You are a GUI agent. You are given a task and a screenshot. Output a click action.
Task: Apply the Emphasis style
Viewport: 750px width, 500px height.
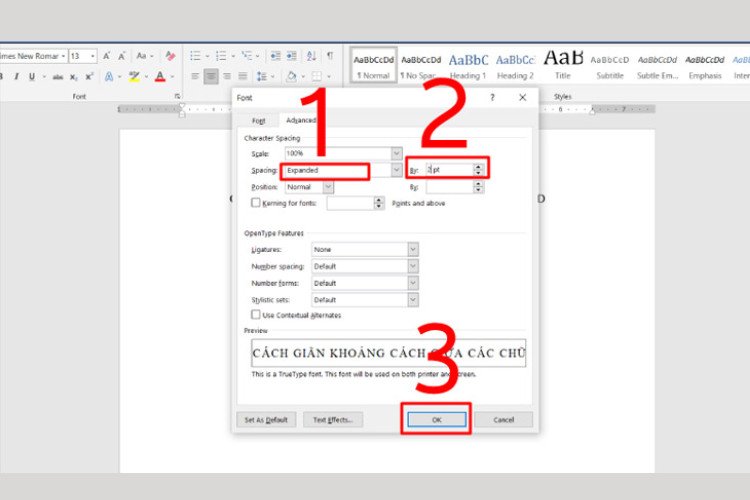(x=705, y=66)
